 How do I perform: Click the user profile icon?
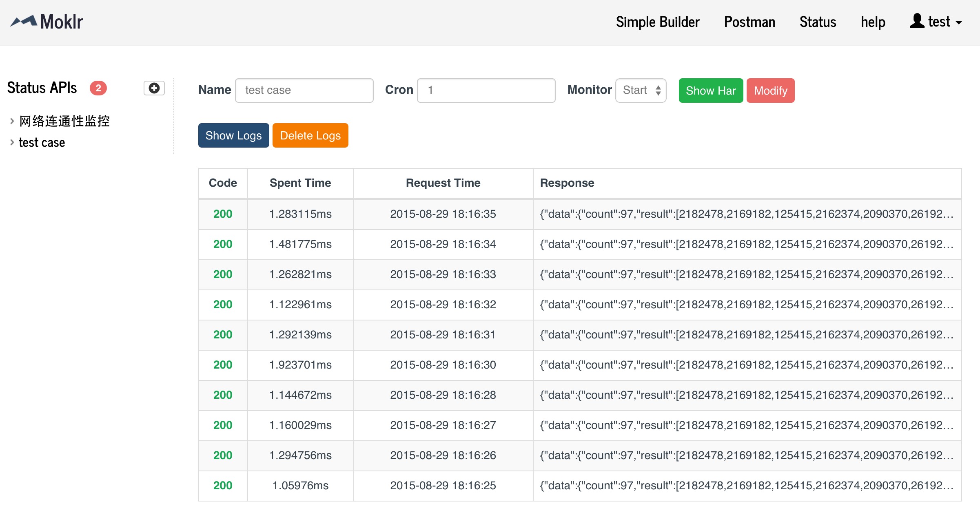pyautogui.click(x=917, y=21)
